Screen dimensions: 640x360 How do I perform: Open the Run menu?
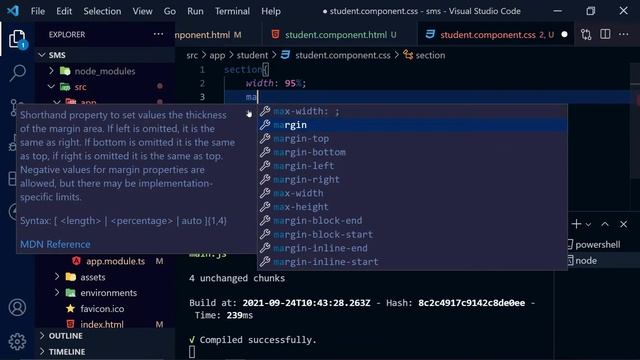195,11
